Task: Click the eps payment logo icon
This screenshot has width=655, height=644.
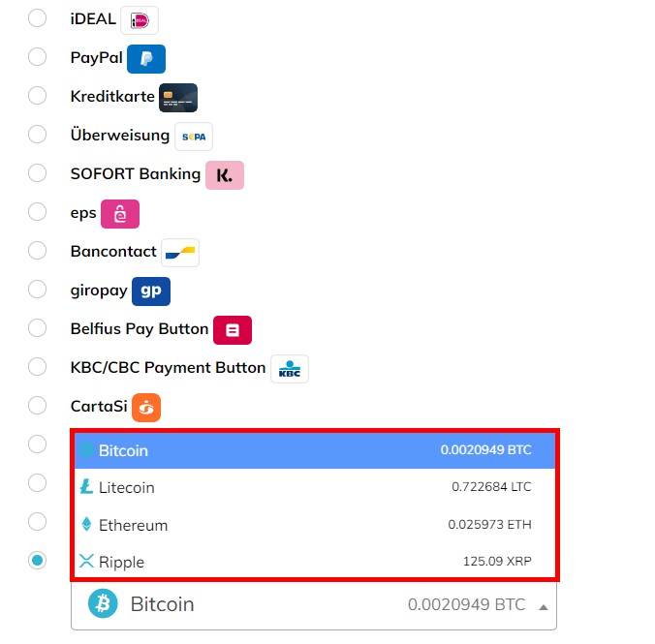Action: (x=120, y=214)
